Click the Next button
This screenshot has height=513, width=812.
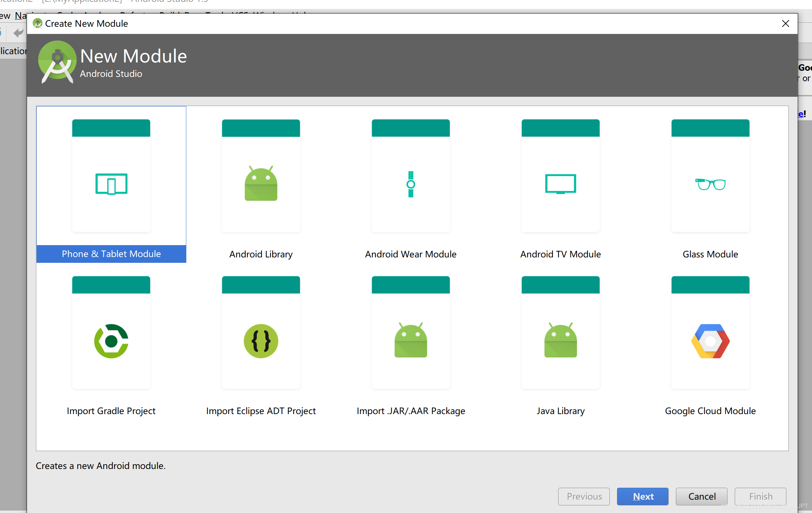(x=643, y=496)
